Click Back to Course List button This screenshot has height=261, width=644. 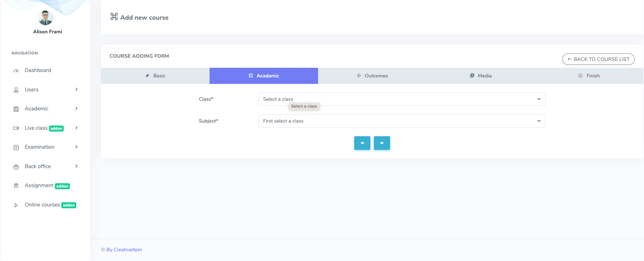point(598,59)
